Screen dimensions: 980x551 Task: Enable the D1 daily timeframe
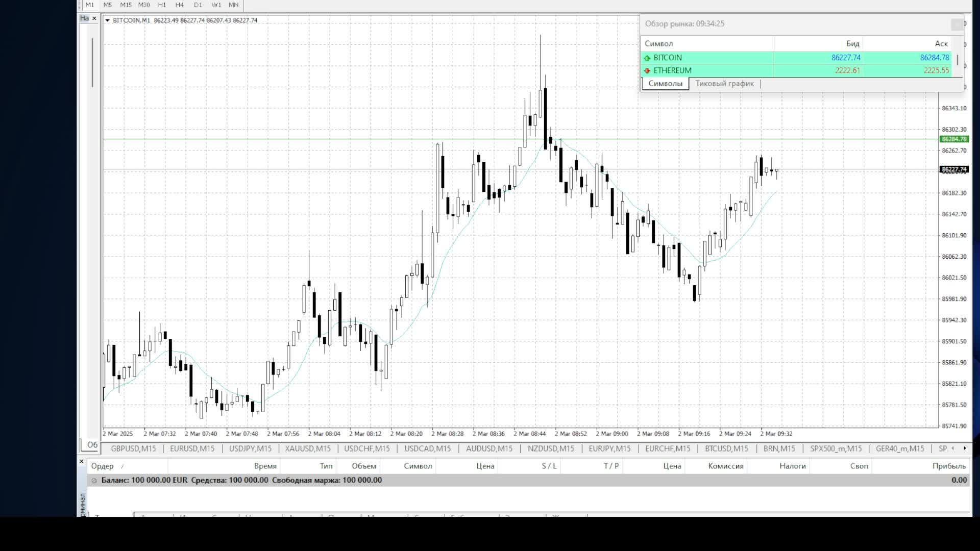point(198,5)
